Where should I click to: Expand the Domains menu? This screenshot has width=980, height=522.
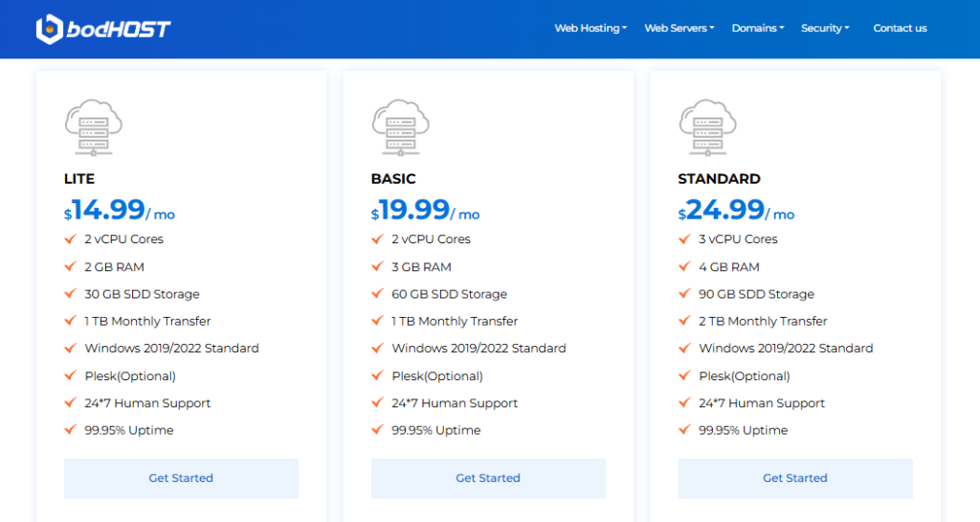758,28
